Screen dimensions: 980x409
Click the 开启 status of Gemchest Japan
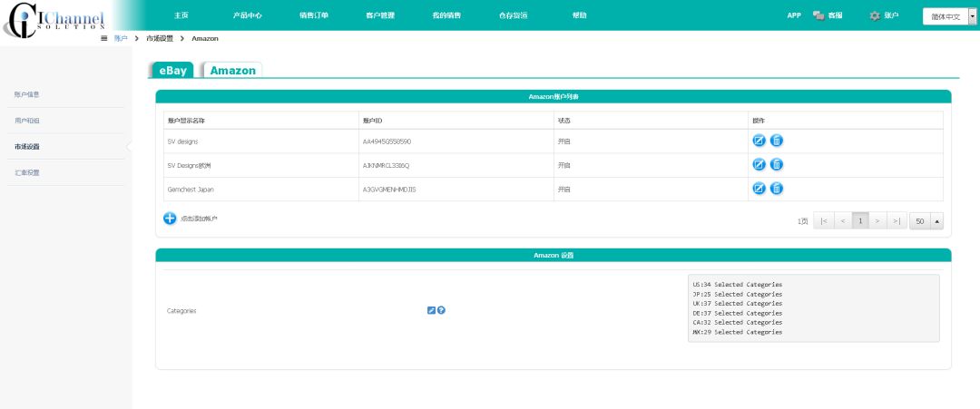click(563, 190)
